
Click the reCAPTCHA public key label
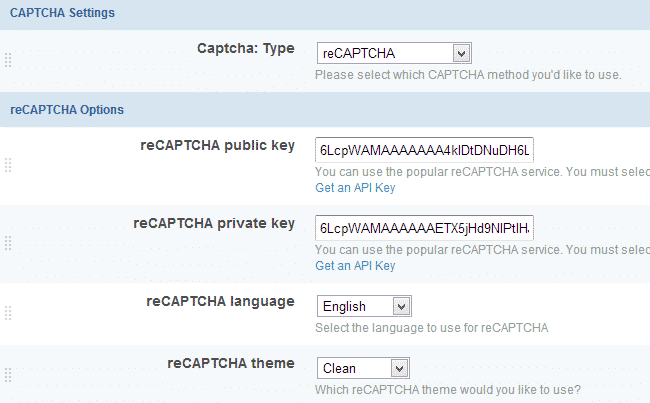pos(217,145)
